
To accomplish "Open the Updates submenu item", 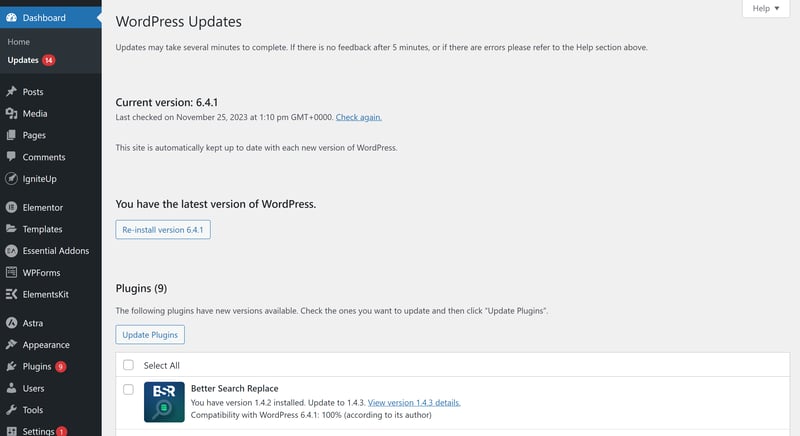I will (23, 60).
